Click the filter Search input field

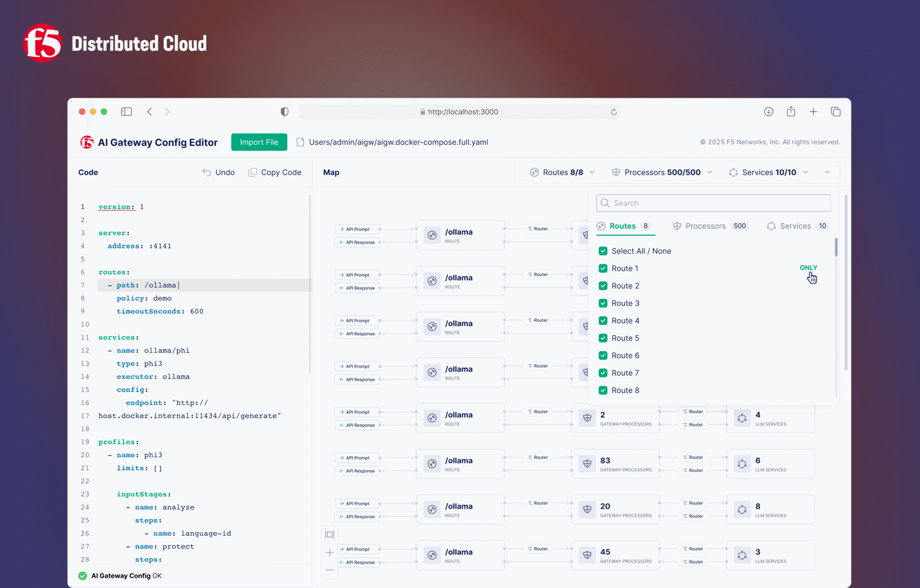(713, 203)
